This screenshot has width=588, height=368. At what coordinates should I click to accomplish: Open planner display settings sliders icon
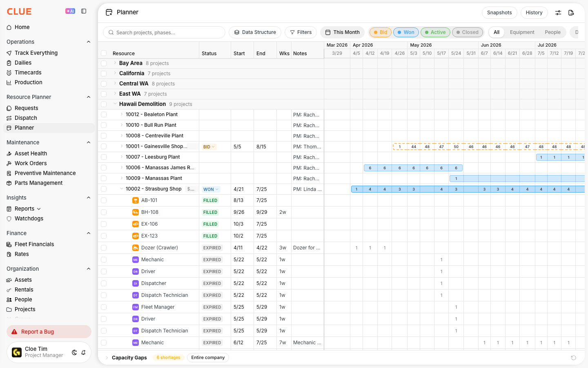[x=558, y=13]
